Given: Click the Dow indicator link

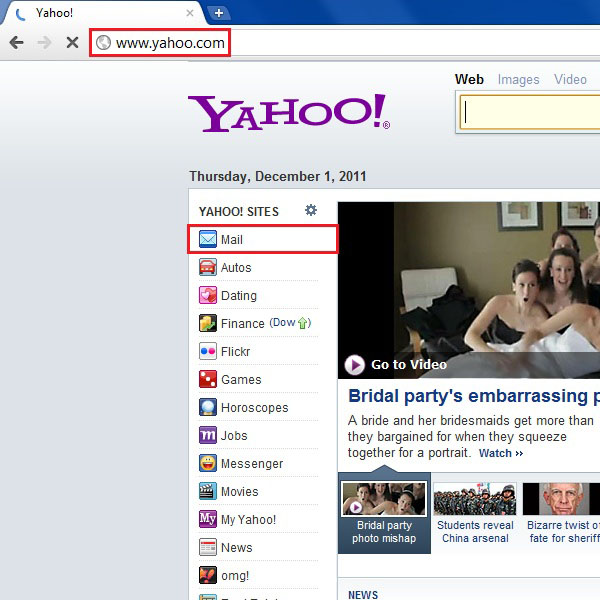Looking at the screenshot, I should [290, 323].
